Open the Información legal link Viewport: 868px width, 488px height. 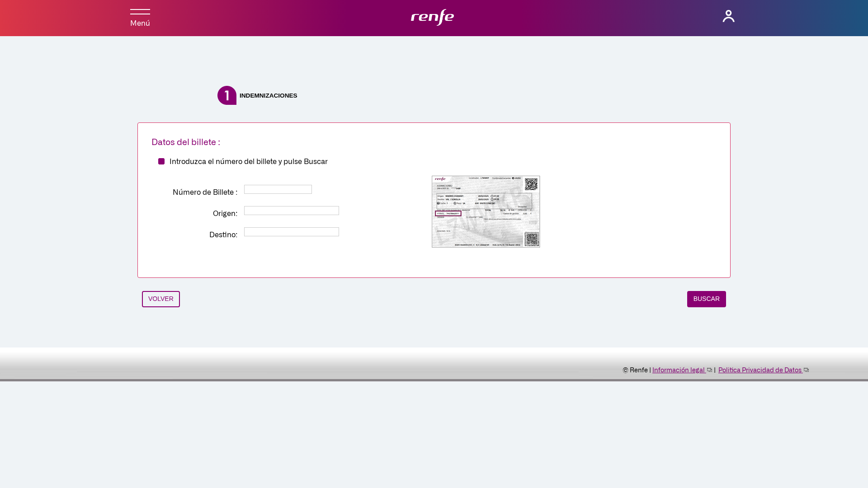click(x=679, y=370)
